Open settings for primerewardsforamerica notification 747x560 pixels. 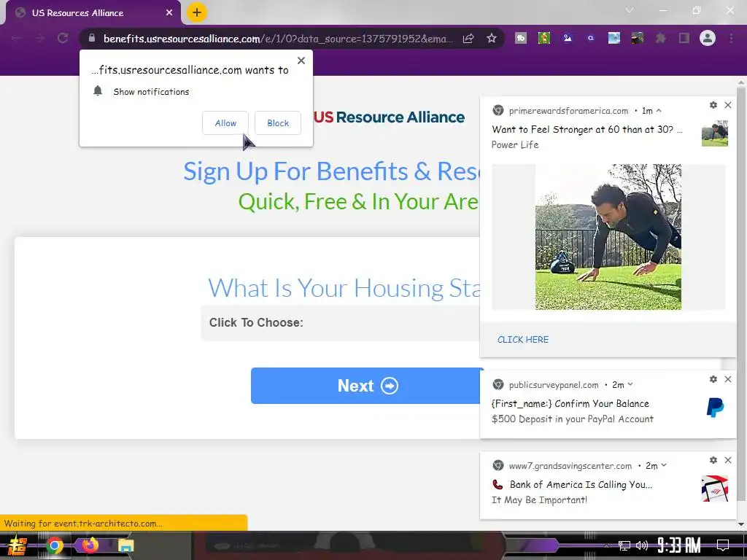(x=713, y=105)
